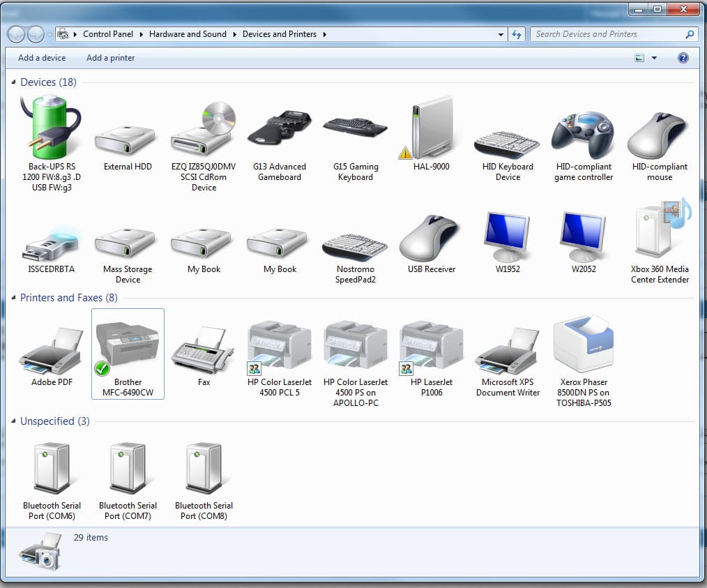The width and height of the screenshot is (707, 588).
Task: Click the Devices and Printers breadcrumb
Action: (x=280, y=34)
